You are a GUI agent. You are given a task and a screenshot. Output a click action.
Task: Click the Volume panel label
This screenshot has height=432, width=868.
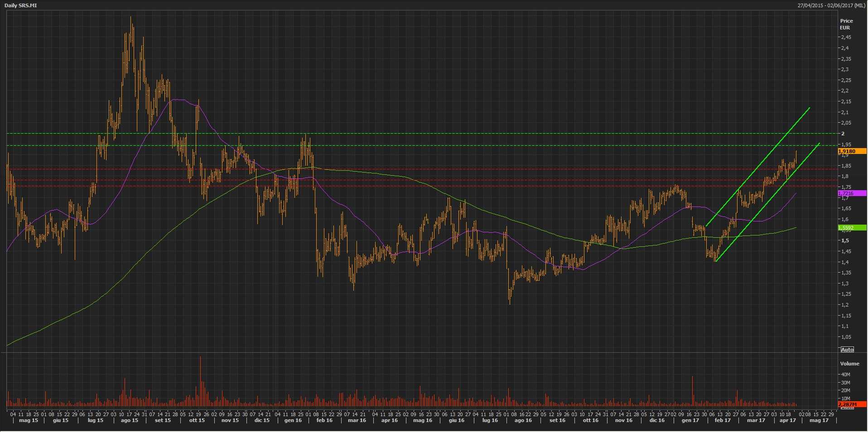pyautogui.click(x=849, y=364)
